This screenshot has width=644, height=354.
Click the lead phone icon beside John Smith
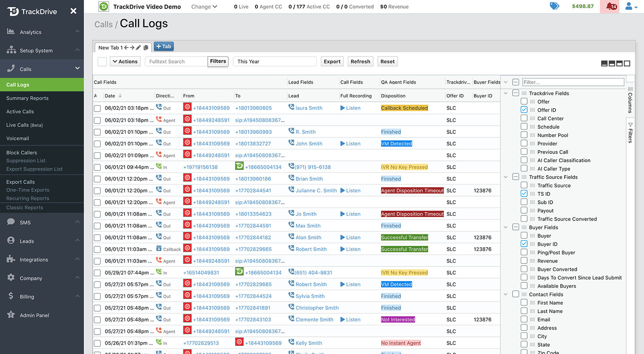pyautogui.click(x=292, y=143)
